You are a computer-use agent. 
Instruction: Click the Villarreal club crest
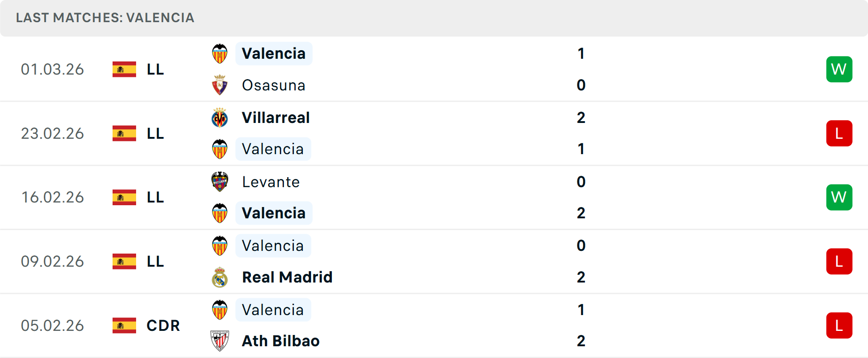(220, 118)
